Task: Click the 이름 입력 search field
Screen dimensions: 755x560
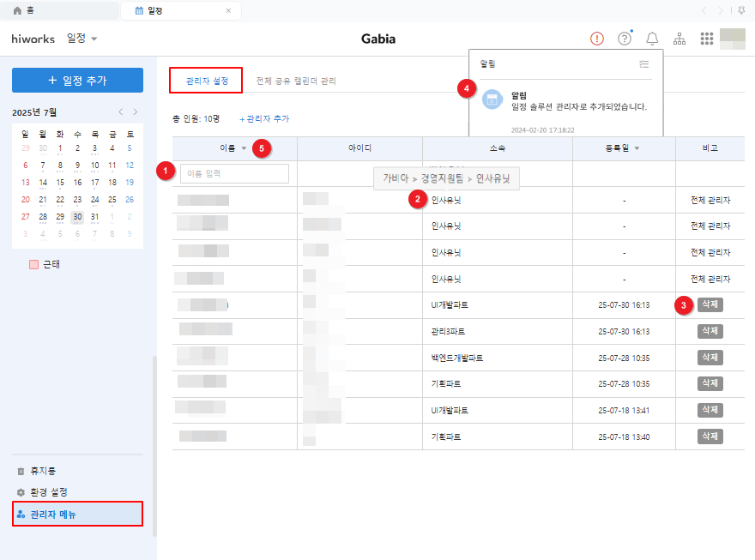Action: pos(234,174)
